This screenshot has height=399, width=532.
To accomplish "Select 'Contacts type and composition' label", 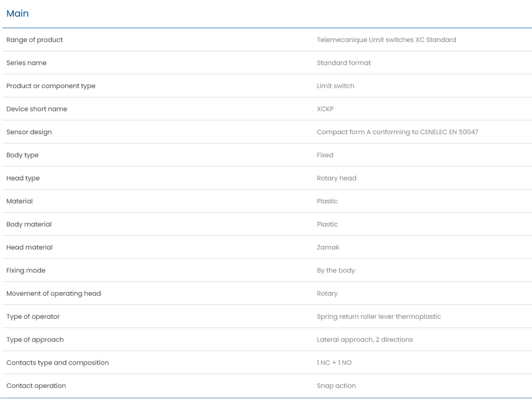I will tap(58, 362).
